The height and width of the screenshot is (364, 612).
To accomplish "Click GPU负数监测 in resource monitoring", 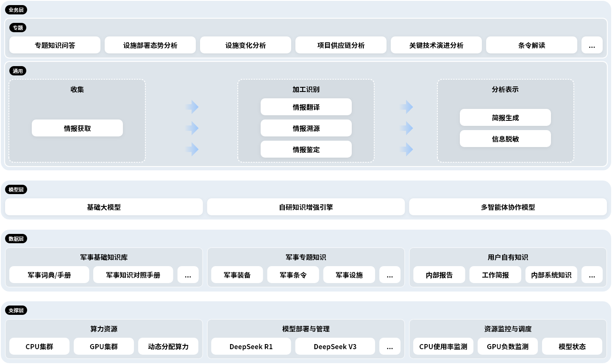I will coord(507,347).
